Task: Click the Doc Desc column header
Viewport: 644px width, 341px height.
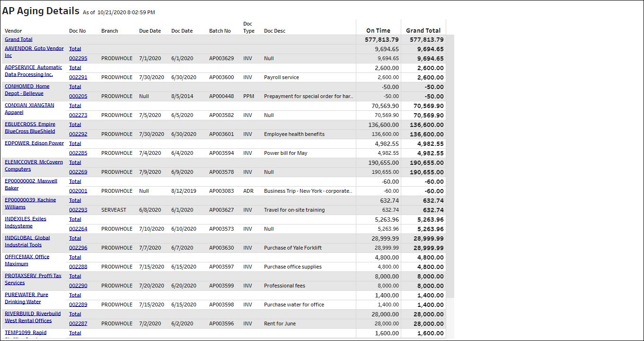Action: point(275,31)
